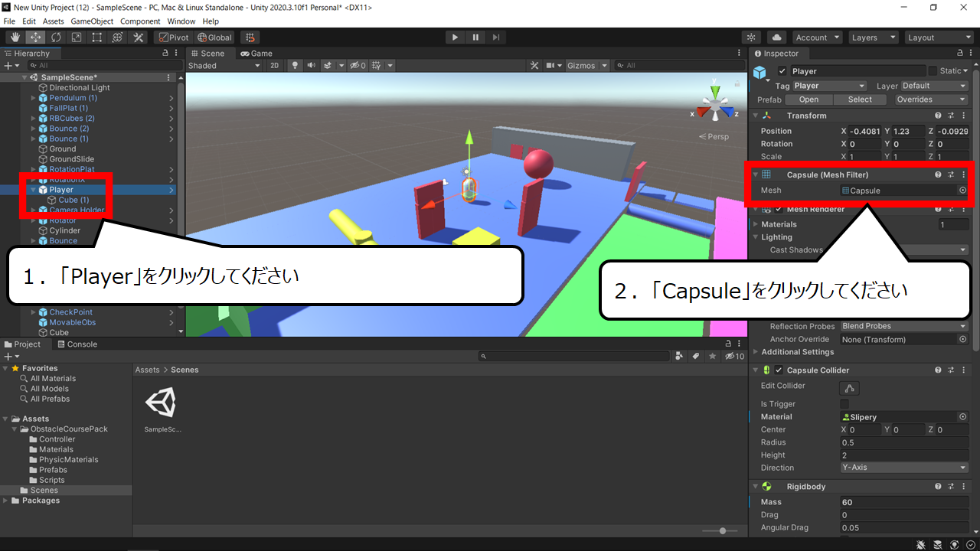Click the Pause button
This screenshot has height=551, width=980.
(x=475, y=37)
